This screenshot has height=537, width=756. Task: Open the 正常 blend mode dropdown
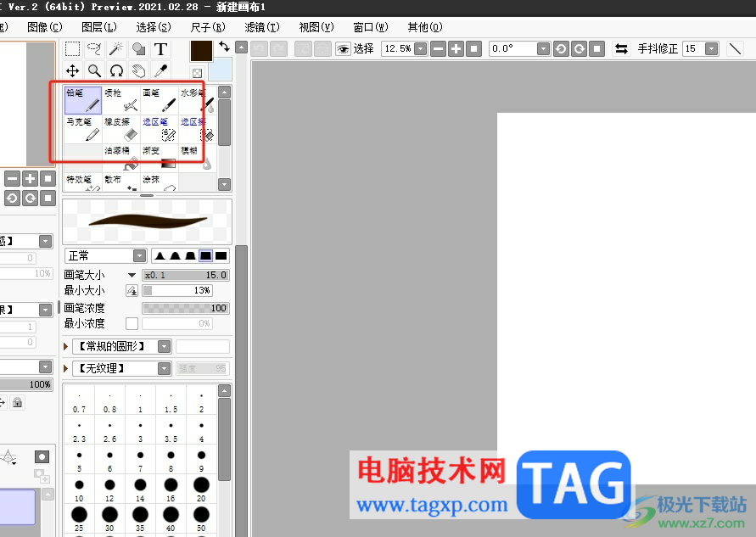[x=139, y=255]
